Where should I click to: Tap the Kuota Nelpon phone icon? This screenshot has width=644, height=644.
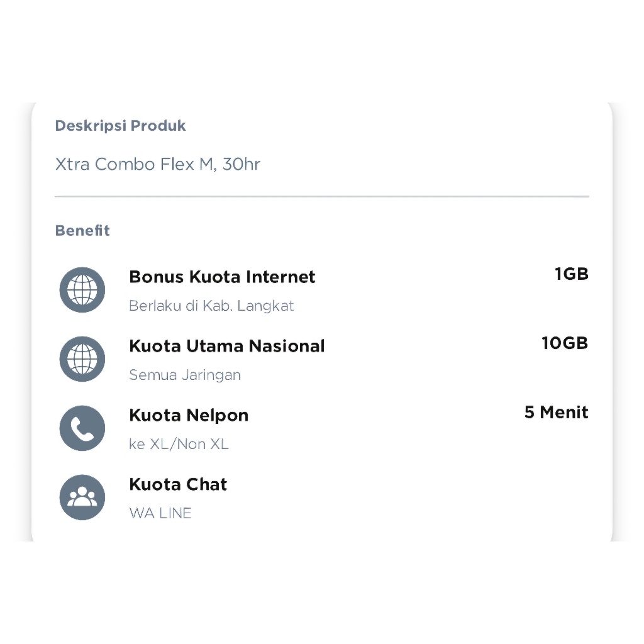(x=82, y=428)
